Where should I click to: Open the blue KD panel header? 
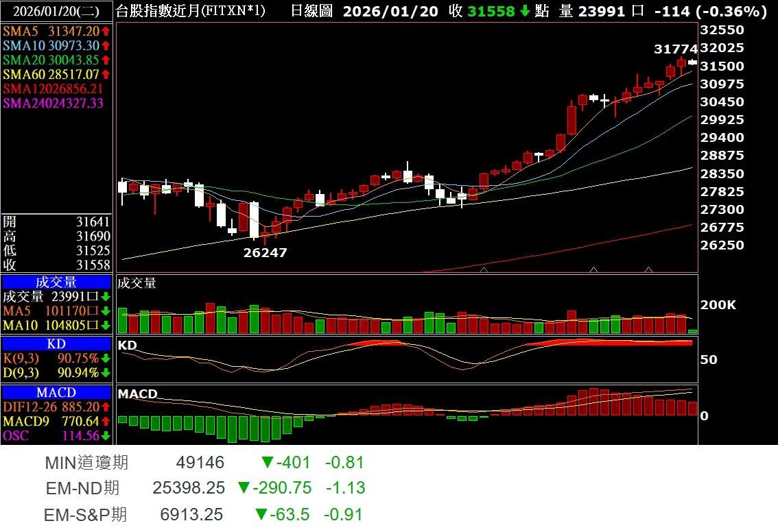(56, 343)
